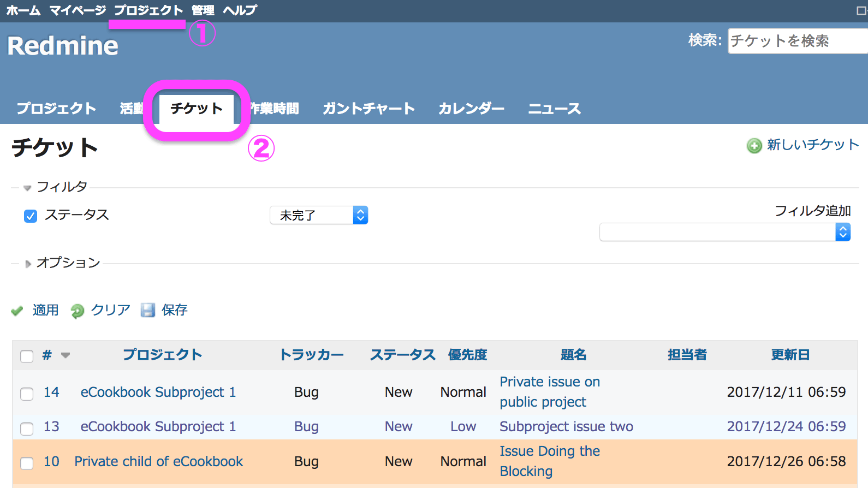Click the Redmine title heading

[x=63, y=46]
